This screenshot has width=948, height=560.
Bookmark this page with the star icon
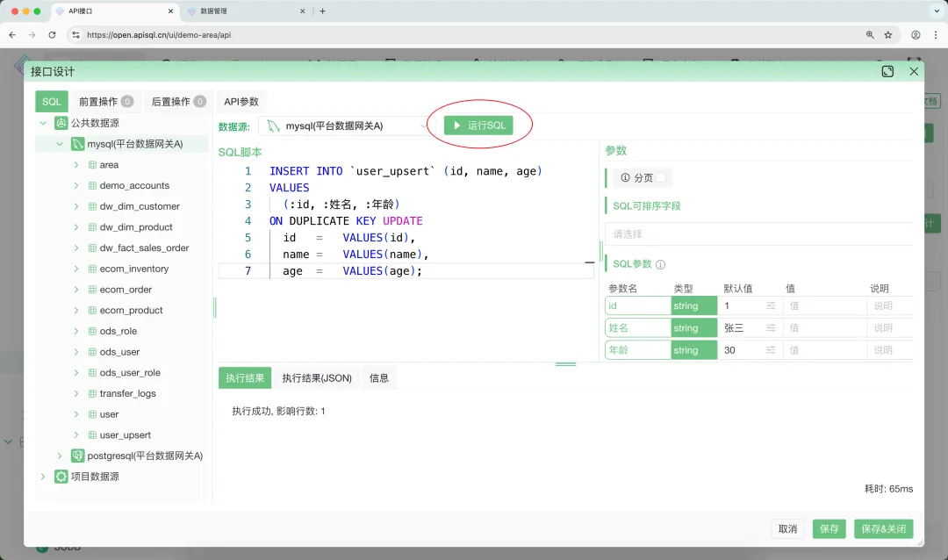coord(888,35)
